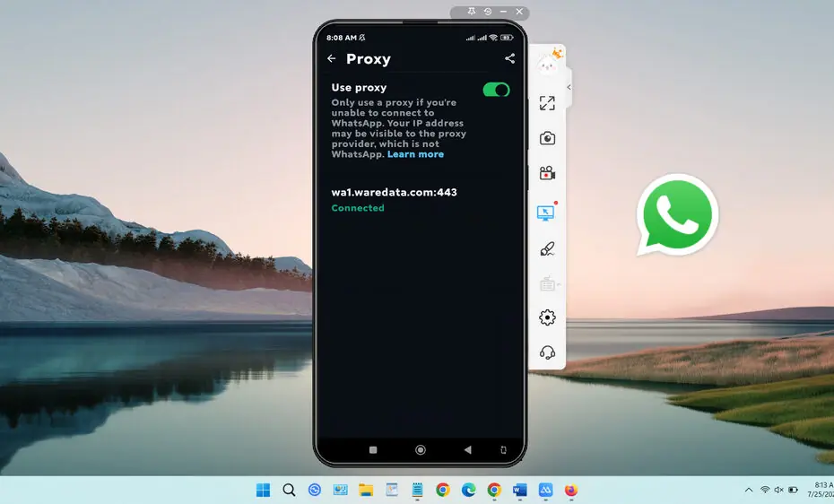Open the headset support icon in sidebar
This screenshot has width=834, height=504.
tap(547, 352)
